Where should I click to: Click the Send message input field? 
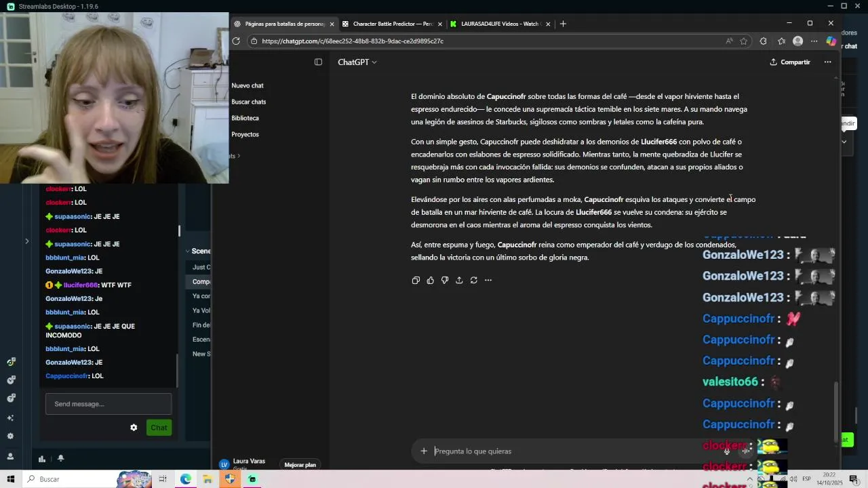tap(108, 404)
